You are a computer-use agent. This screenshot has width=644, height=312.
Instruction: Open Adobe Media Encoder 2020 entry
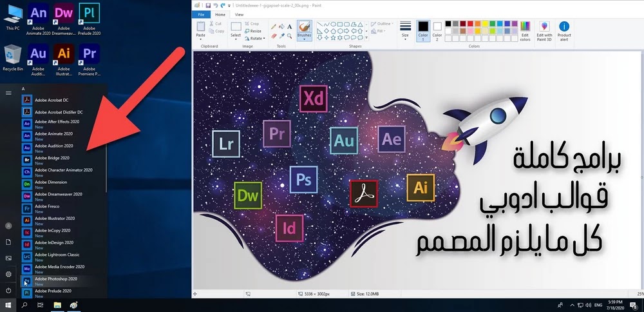click(64, 269)
